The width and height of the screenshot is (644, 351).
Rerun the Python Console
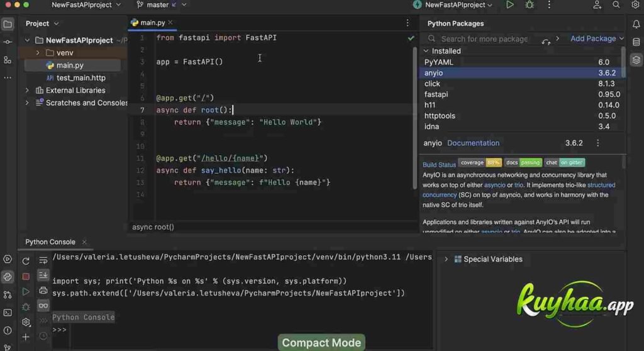coord(26,261)
